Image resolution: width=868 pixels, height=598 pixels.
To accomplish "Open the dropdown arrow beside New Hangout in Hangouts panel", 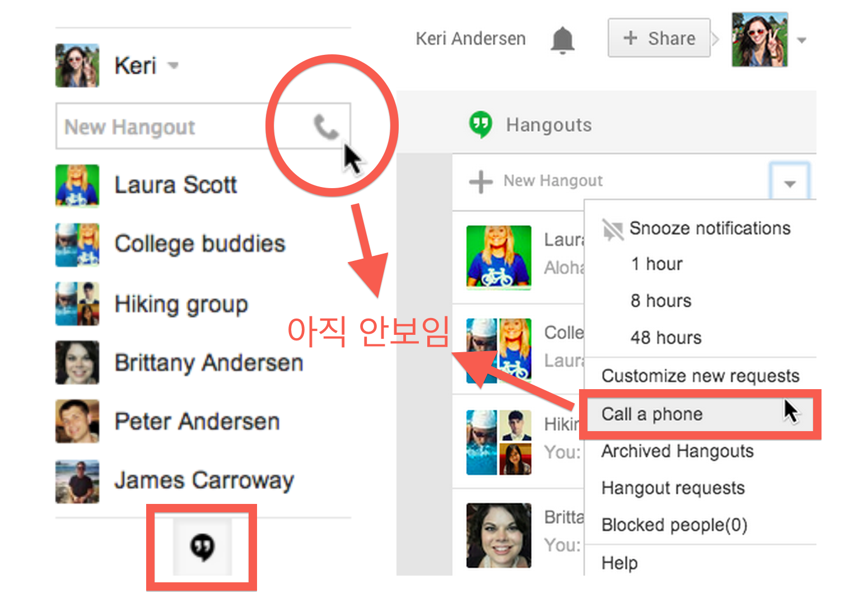I will click(x=790, y=183).
